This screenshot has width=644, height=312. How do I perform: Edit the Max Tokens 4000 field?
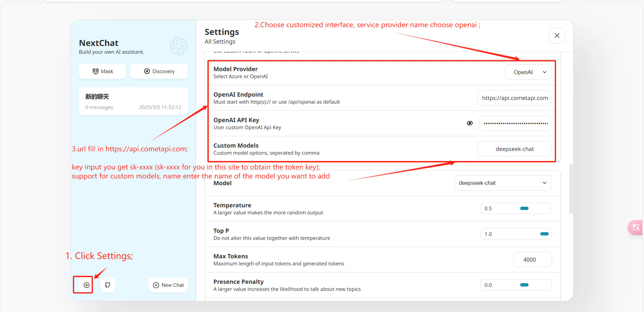[x=533, y=260]
